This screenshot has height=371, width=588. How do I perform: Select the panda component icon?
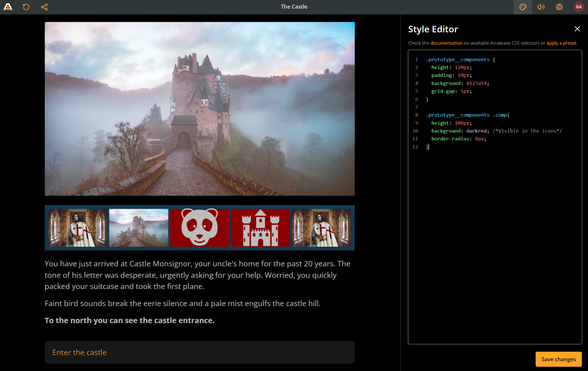coord(199,227)
